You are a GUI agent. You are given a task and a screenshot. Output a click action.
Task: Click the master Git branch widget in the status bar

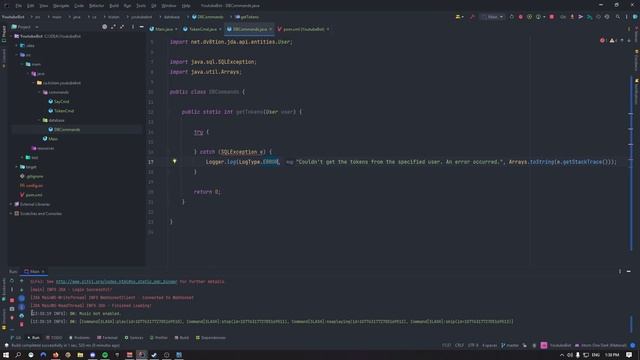pyautogui.click(x=510, y=345)
